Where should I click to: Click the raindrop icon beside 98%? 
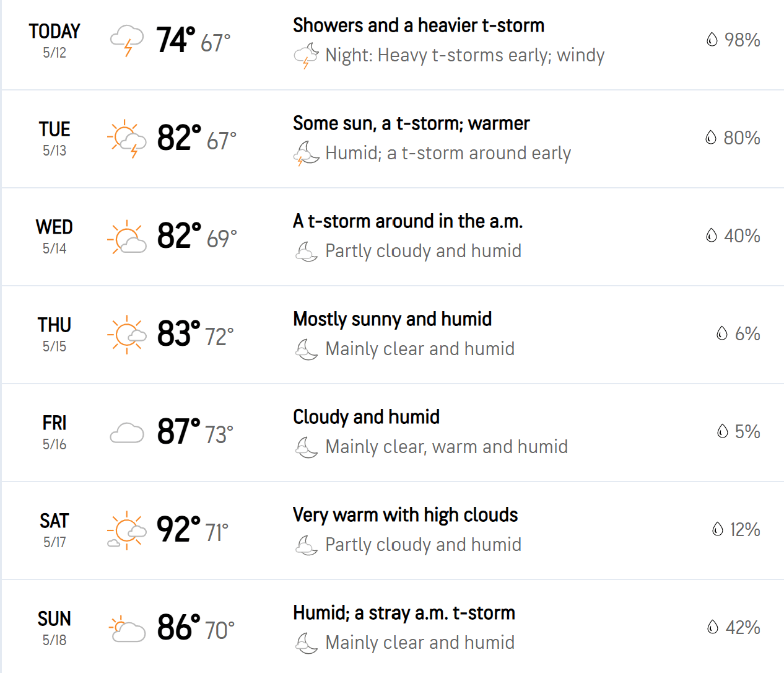[x=712, y=40]
